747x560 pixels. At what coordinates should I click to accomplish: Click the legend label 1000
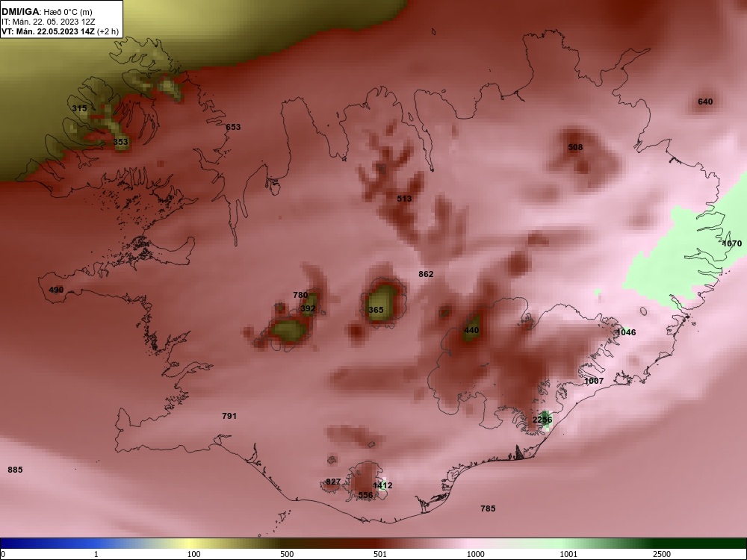coord(475,554)
